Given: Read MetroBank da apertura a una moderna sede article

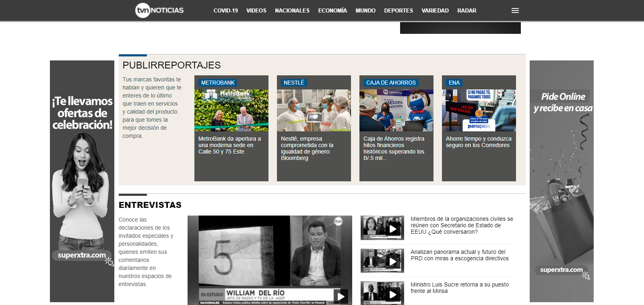Looking at the screenshot, I should click(229, 145).
